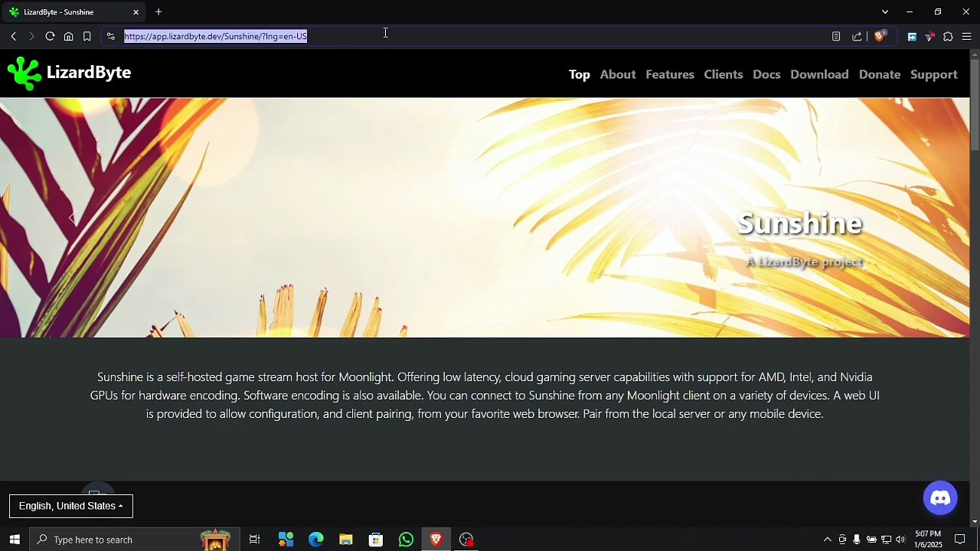Open the Extensions puzzle piece menu
Viewport: 980px width, 551px height.
coord(948,36)
